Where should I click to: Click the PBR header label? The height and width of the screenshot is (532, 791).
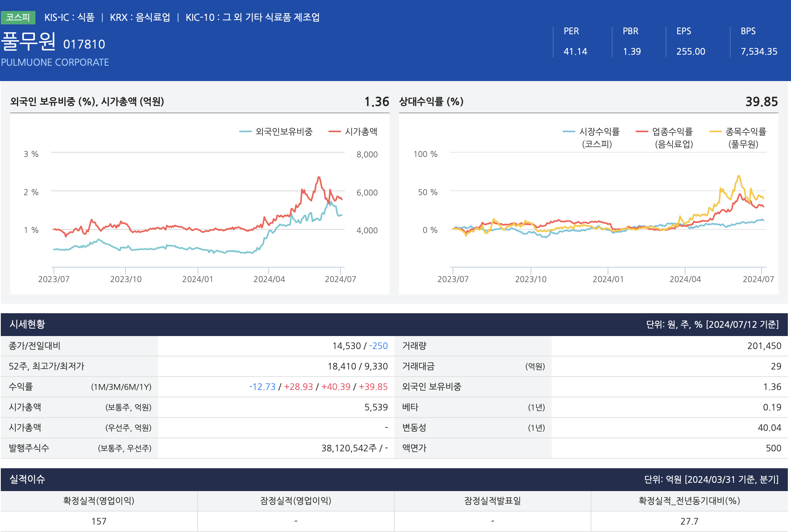click(x=630, y=31)
